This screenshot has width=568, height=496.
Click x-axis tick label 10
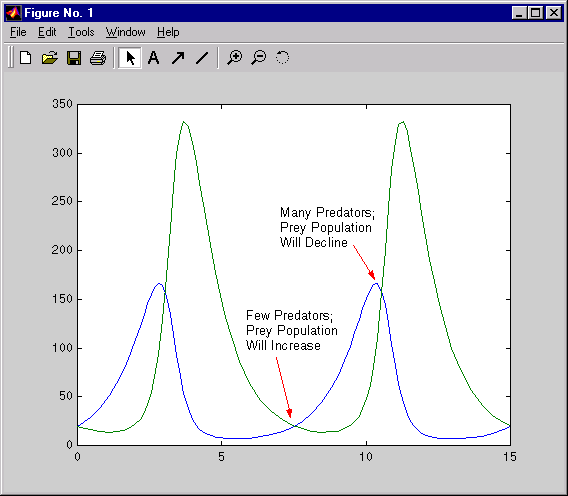click(366, 457)
